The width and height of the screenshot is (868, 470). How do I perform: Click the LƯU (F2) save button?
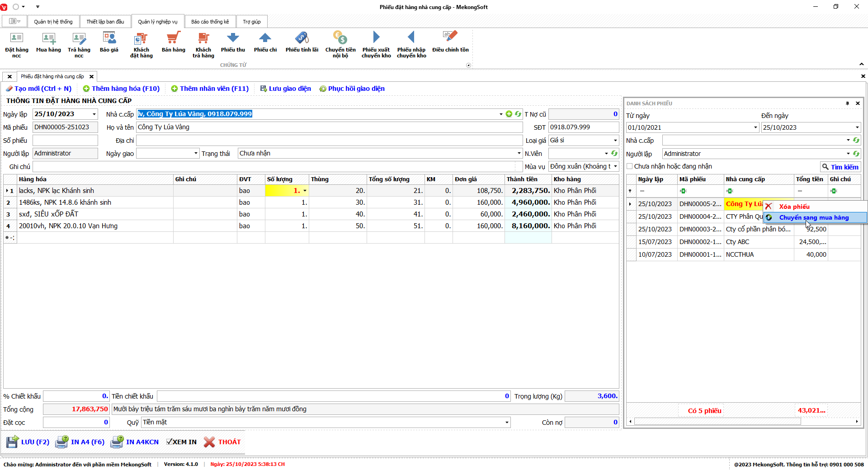pyautogui.click(x=28, y=442)
